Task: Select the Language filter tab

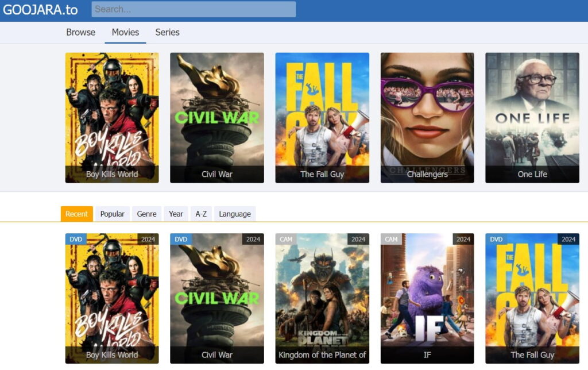Action: [235, 214]
